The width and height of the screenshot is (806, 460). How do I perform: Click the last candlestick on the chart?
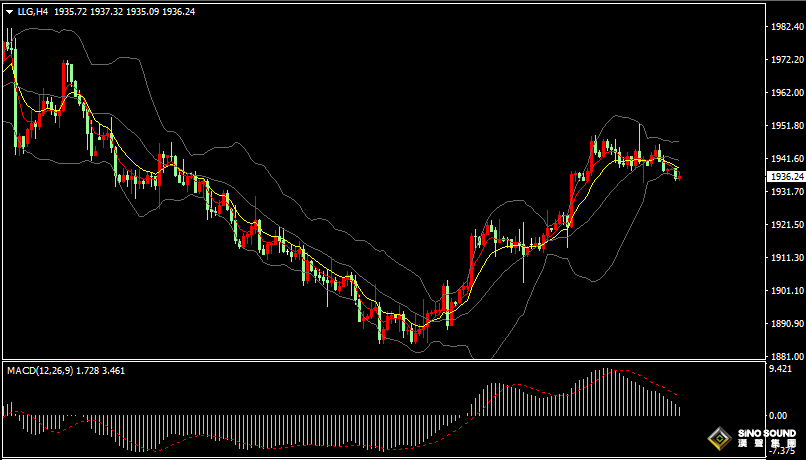679,175
